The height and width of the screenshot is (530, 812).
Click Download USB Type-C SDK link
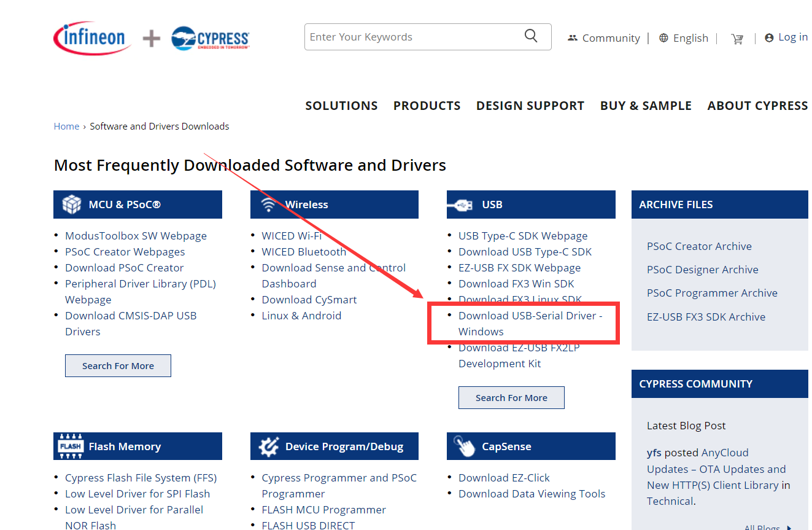525,252
